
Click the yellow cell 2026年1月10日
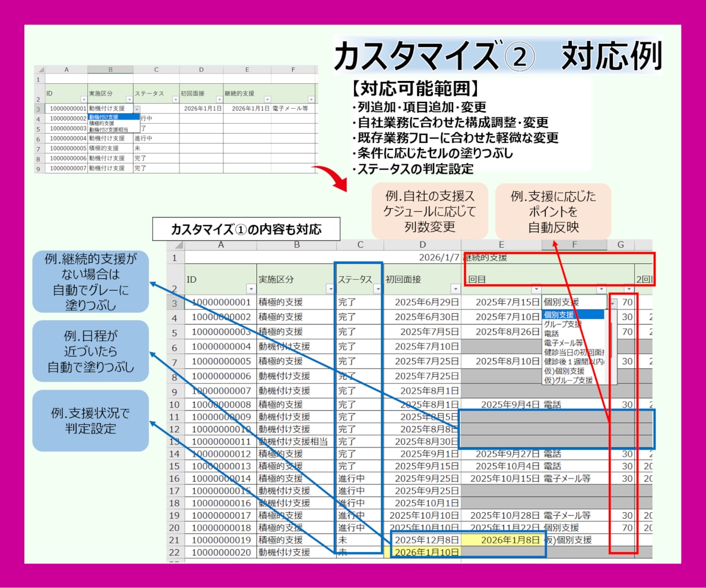click(422, 552)
